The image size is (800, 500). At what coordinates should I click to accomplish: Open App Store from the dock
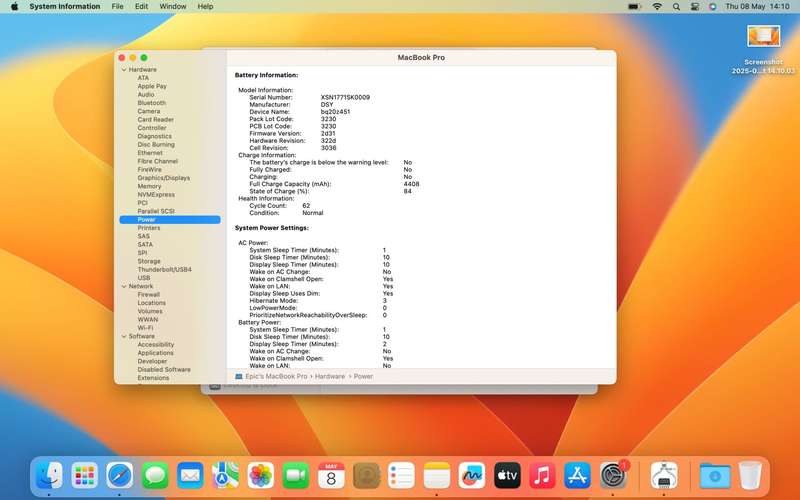coord(578,475)
